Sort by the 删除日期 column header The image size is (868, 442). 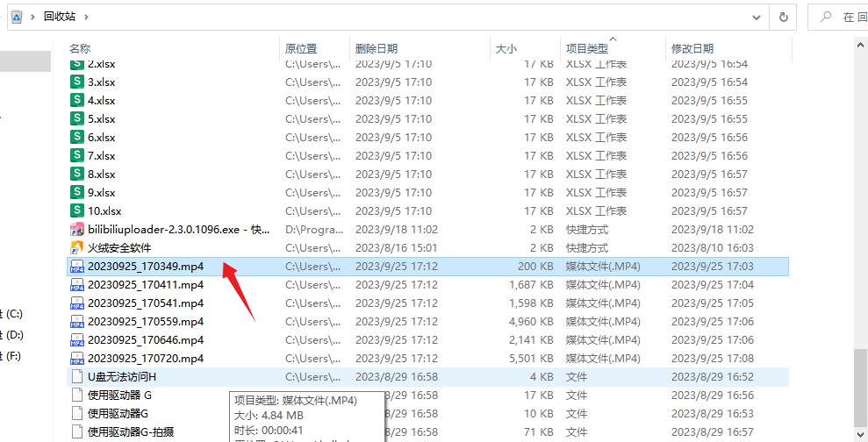376,49
